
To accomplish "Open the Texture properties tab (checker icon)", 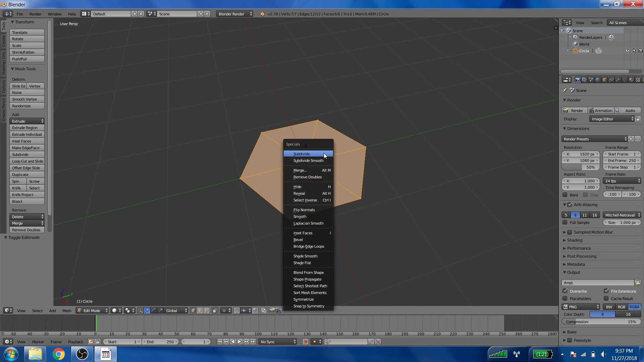I will (638, 80).
